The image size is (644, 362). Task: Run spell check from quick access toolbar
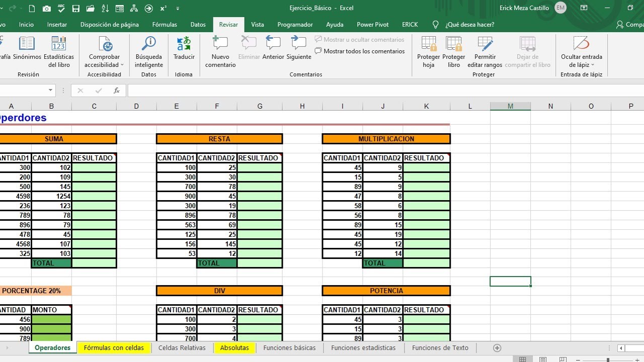point(61,9)
